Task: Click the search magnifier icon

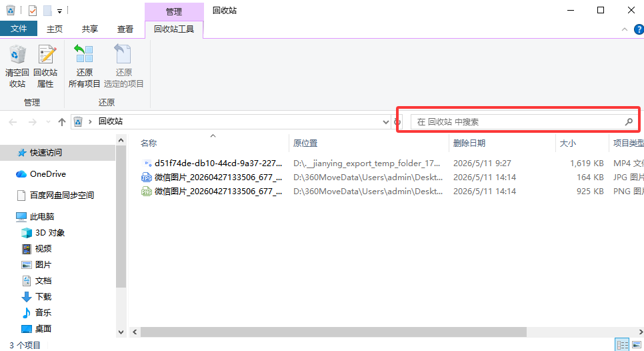Action: [629, 121]
